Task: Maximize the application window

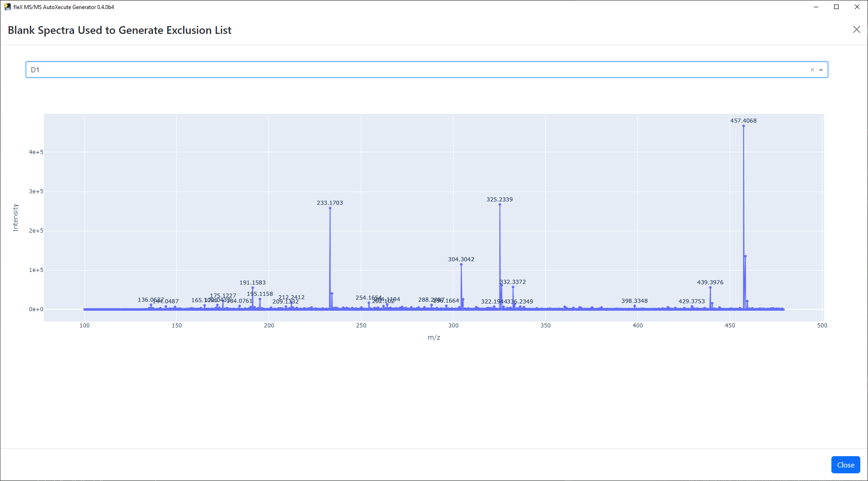Action: (x=836, y=7)
